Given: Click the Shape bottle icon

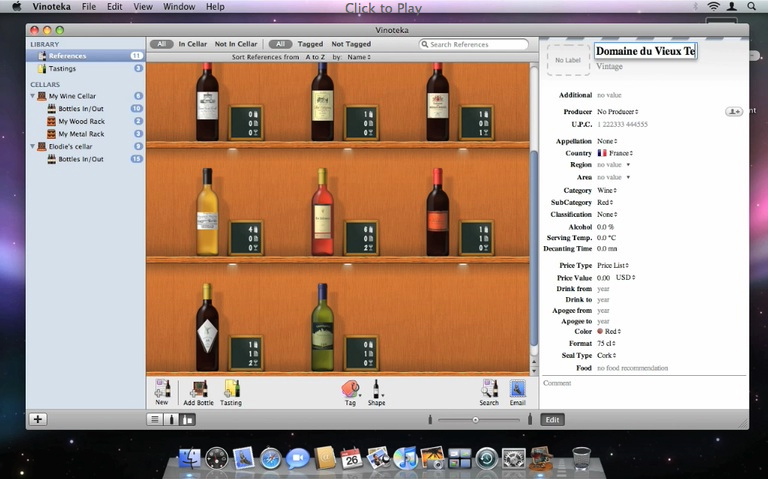Looking at the screenshot, I should pyautogui.click(x=376, y=389).
